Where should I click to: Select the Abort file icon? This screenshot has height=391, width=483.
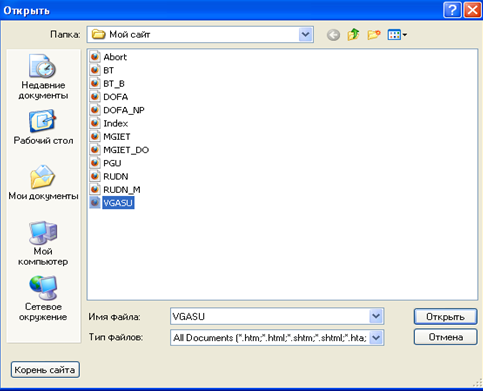[95, 57]
